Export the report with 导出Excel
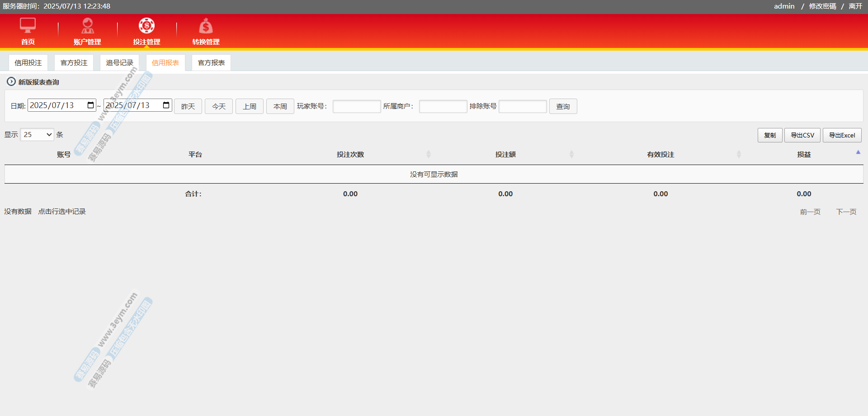Viewport: 868px width, 416px height. pos(842,135)
